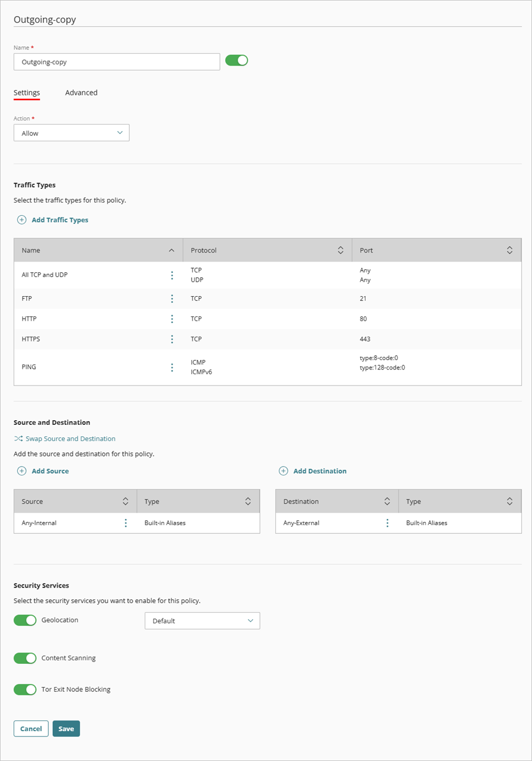
Task: Open the Geolocation Default dropdown
Action: point(203,620)
